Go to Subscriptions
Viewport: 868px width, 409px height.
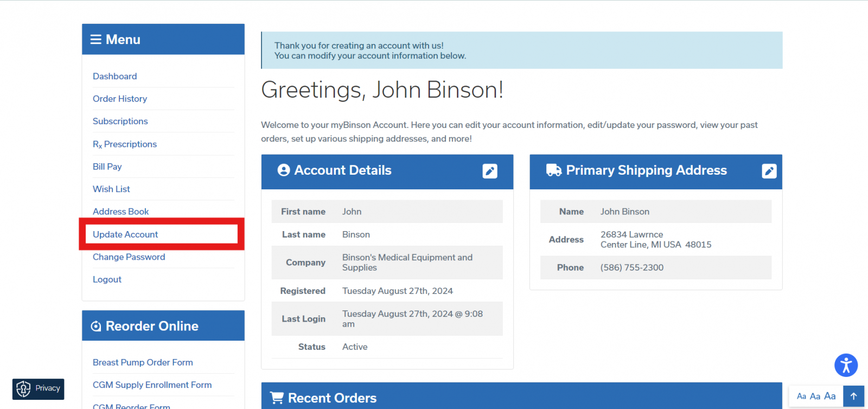[120, 122]
